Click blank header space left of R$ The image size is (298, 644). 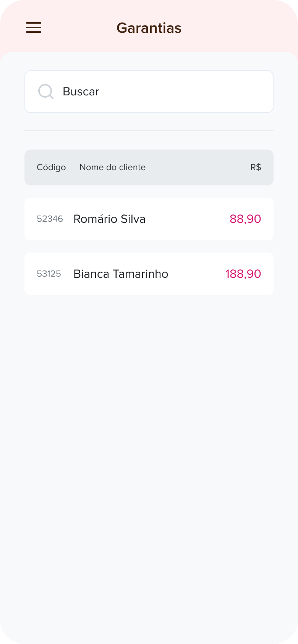199,167
